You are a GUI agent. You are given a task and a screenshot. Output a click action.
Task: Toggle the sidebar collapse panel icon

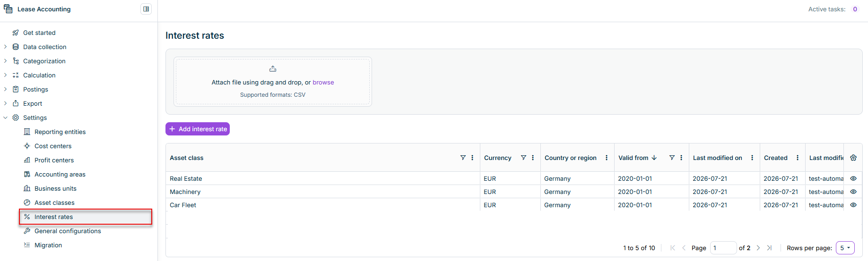click(x=146, y=9)
